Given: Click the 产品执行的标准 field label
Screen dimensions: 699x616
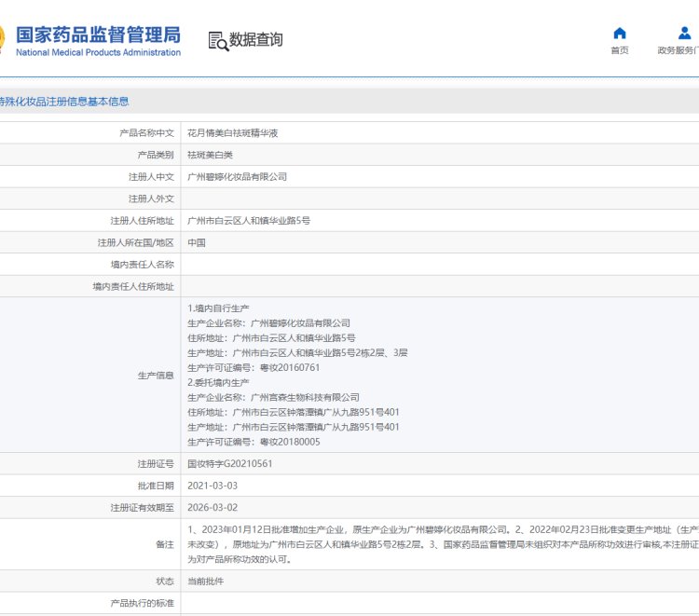Looking at the screenshot, I should (x=143, y=603).
